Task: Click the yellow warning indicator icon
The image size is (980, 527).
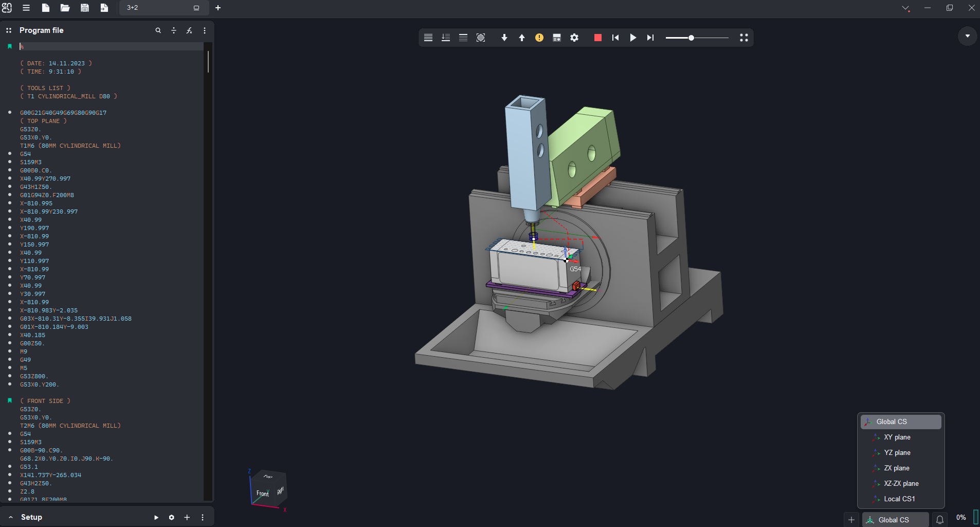Action: (539, 38)
